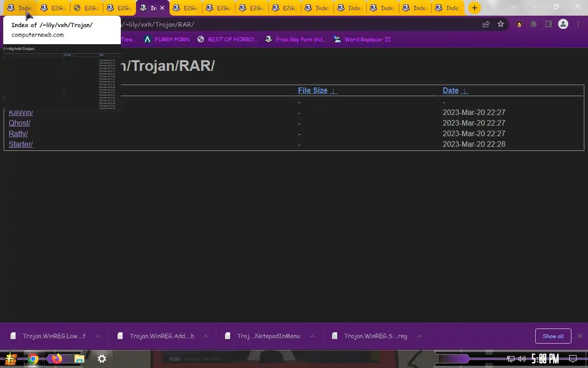Close the downloads bar
Image resolution: width=588 pixels, height=368 pixels.
point(580,336)
